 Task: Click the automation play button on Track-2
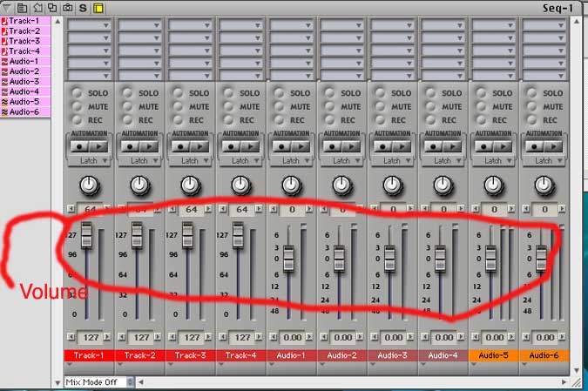click(x=149, y=147)
